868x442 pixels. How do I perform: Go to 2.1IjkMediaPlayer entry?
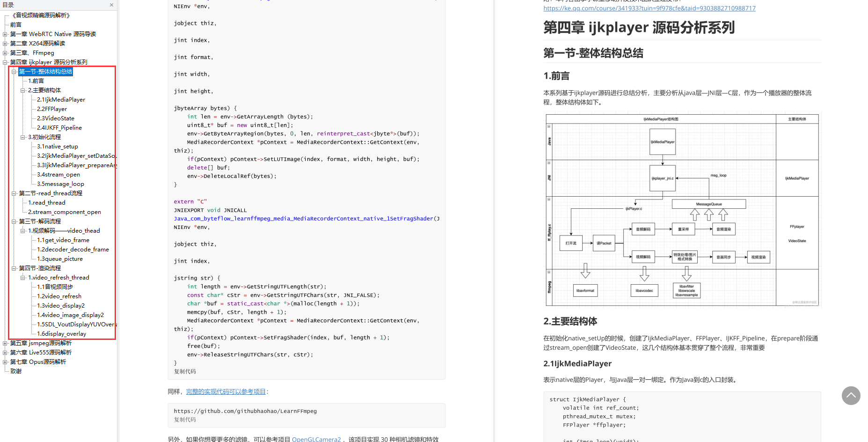click(61, 100)
